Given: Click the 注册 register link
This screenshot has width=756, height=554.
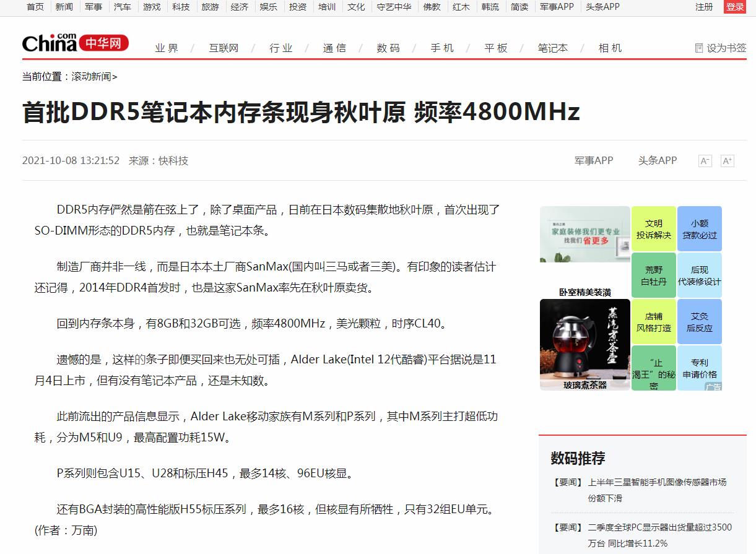Looking at the screenshot, I should [x=704, y=7].
